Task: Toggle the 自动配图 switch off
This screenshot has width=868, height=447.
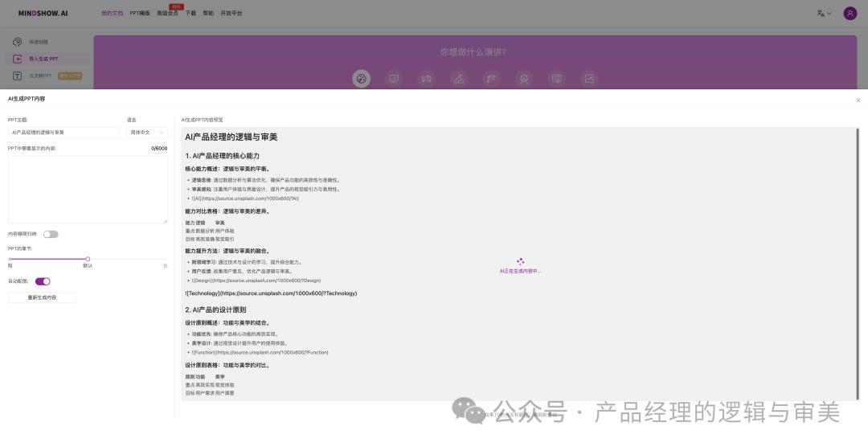Action: tap(43, 281)
